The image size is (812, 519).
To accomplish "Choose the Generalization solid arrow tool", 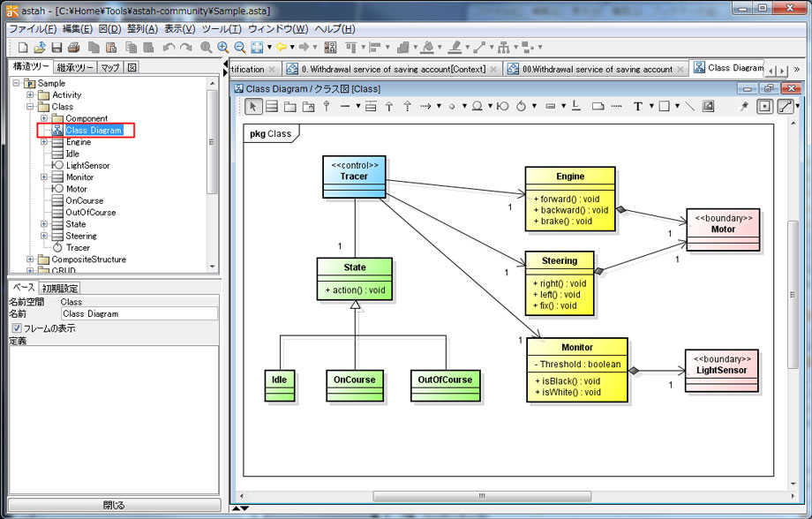I will coord(389,107).
